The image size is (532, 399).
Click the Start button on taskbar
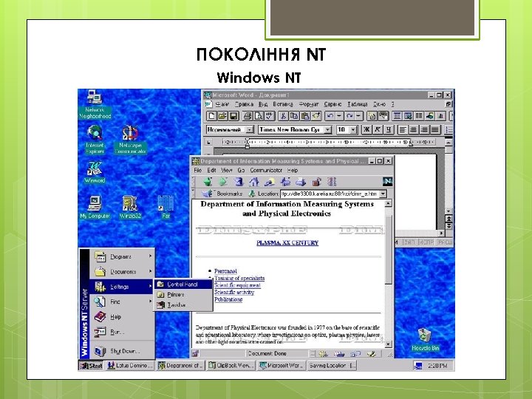coord(92,366)
